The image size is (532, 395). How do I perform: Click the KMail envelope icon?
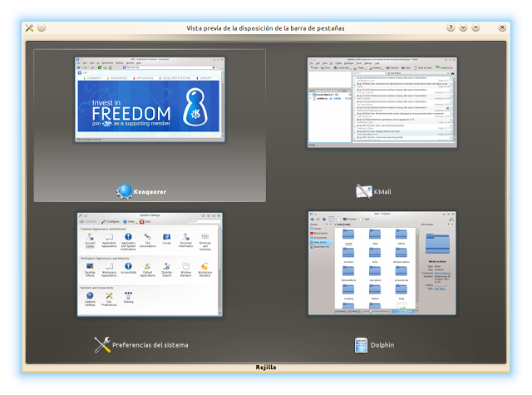click(363, 191)
